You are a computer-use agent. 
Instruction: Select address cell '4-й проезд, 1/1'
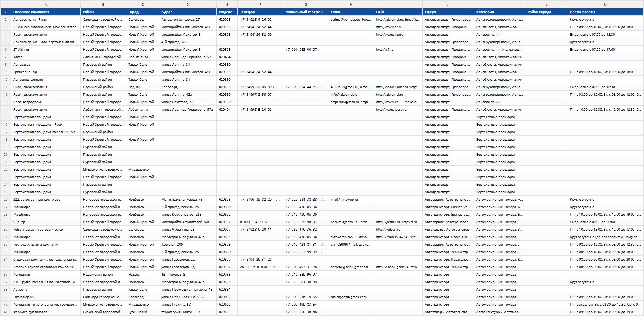coord(188,42)
